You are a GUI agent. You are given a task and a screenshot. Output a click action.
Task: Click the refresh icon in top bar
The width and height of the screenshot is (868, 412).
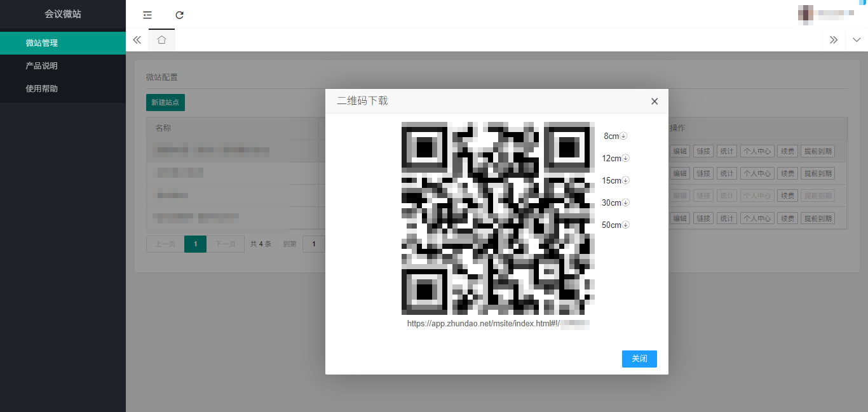click(x=180, y=15)
